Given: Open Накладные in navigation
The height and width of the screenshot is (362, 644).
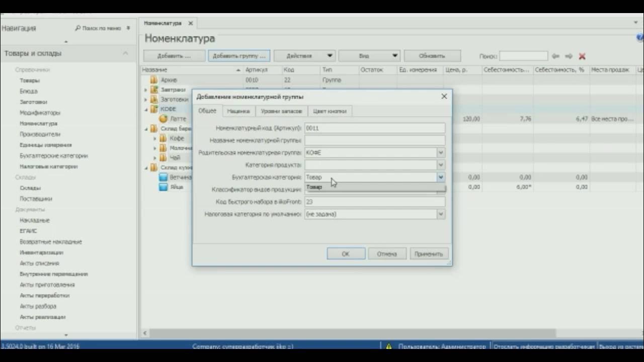Looking at the screenshot, I should click(x=35, y=220).
